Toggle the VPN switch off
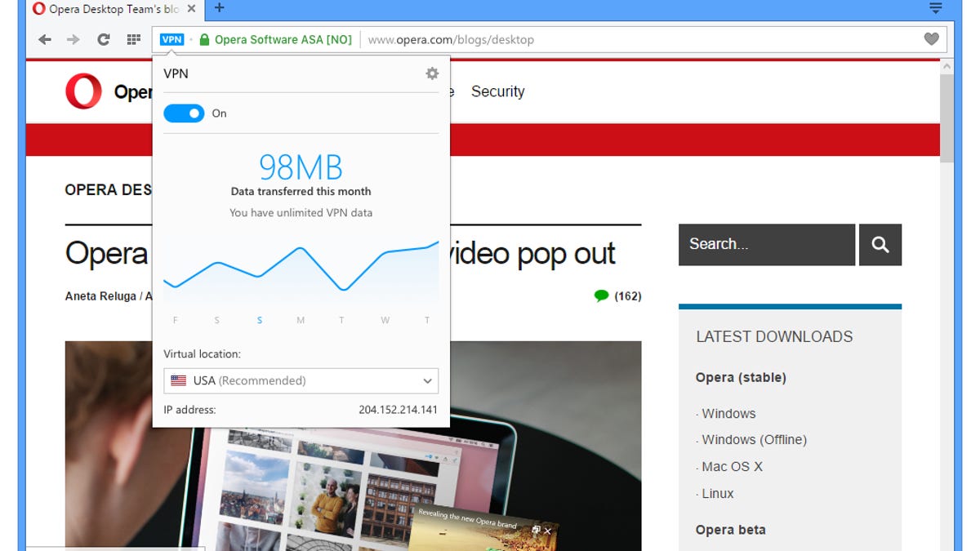The height and width of the screenshot is (551, 980). 184,113
